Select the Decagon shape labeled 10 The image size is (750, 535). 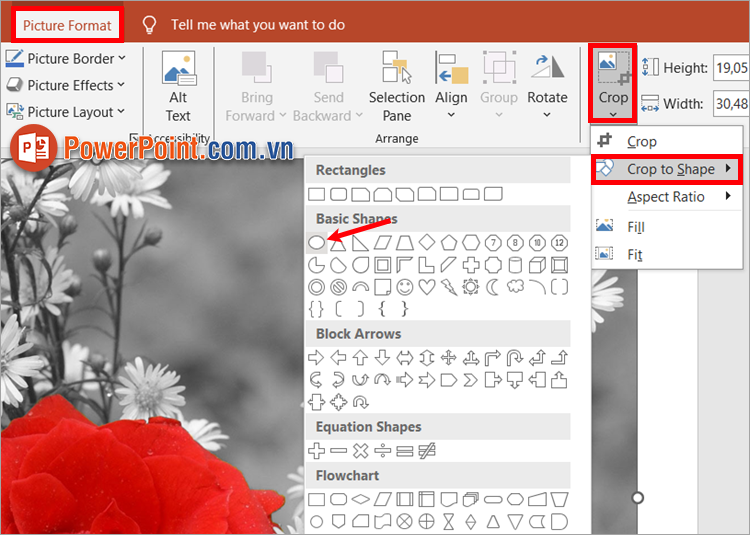pyautogui.click(x=537, y=243)
